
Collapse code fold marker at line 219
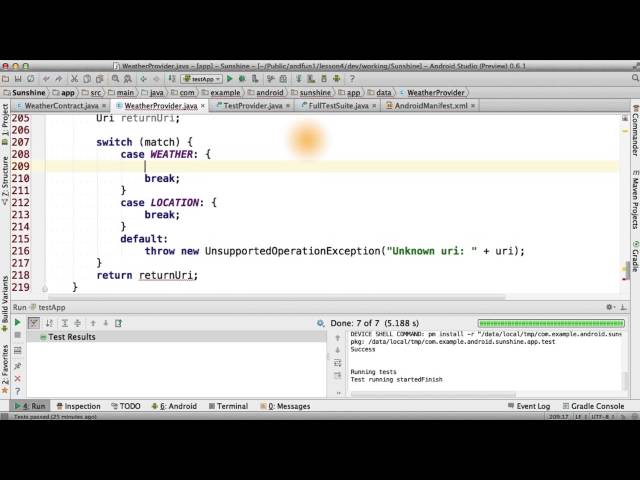[45, 289]
